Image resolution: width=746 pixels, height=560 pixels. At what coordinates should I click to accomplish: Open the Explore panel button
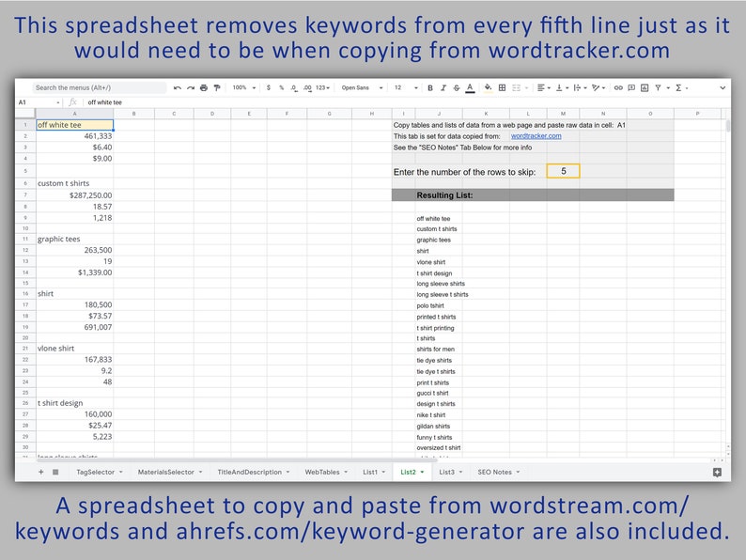(717, 472)
